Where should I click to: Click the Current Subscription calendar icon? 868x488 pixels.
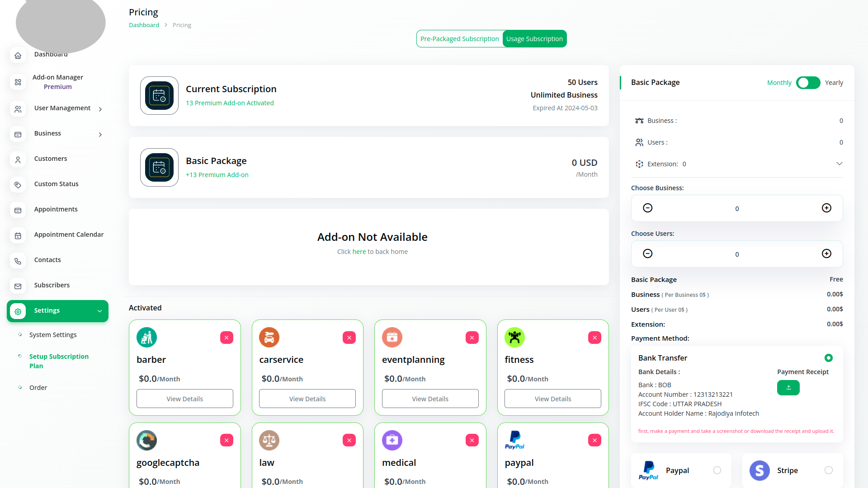159,96
